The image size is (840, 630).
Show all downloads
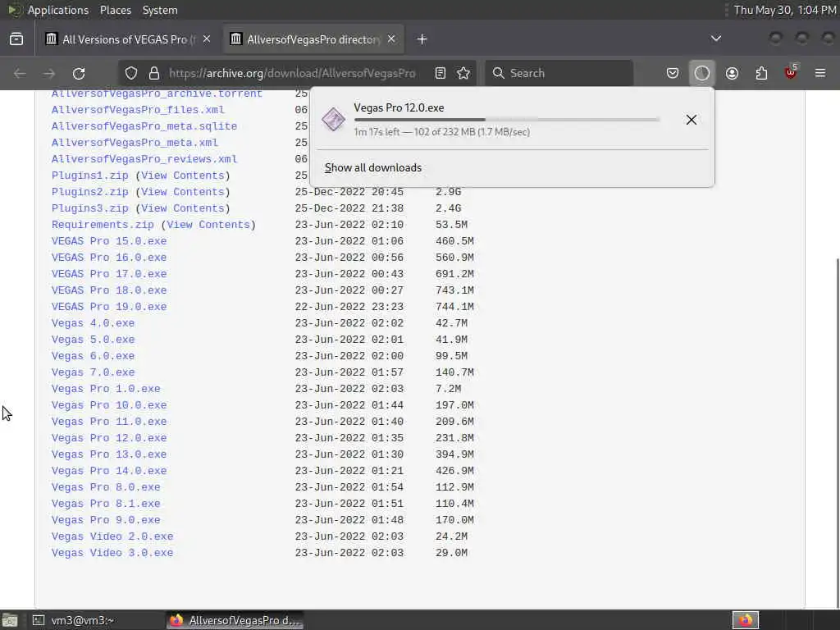[x=373, y=167]
